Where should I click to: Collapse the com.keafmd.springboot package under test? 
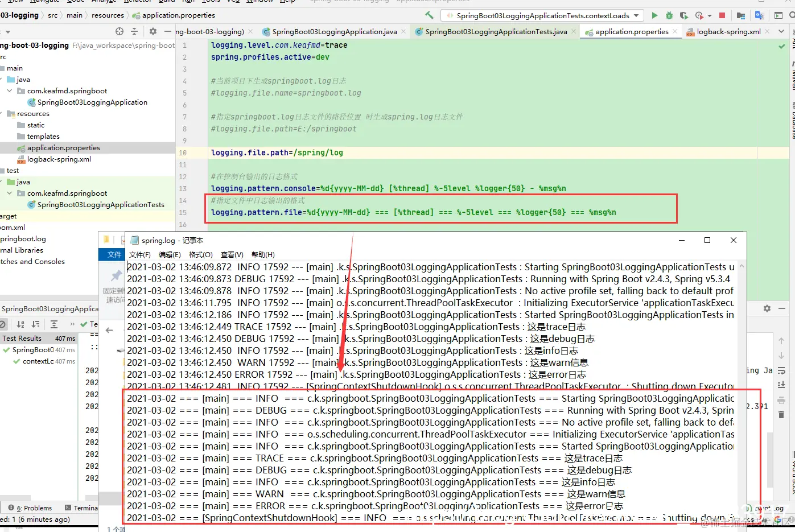10,193
